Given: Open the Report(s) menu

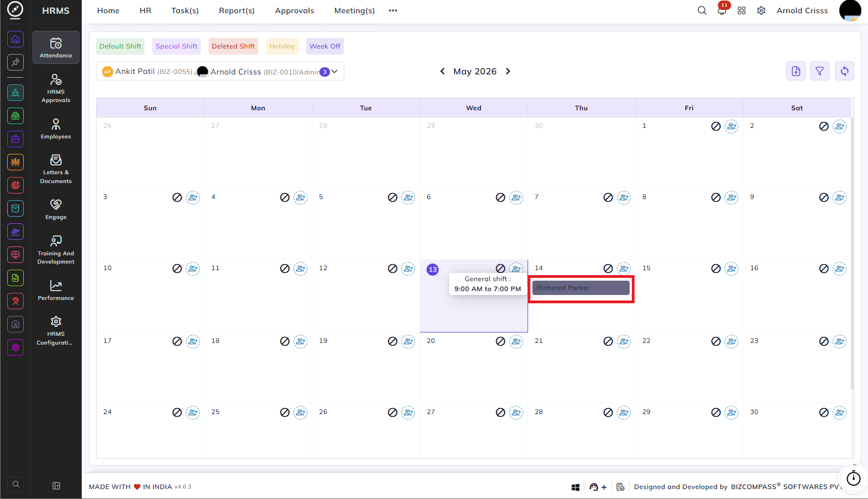Looking at the screenshot, I should pyautogui.click(x=237, y=10).
